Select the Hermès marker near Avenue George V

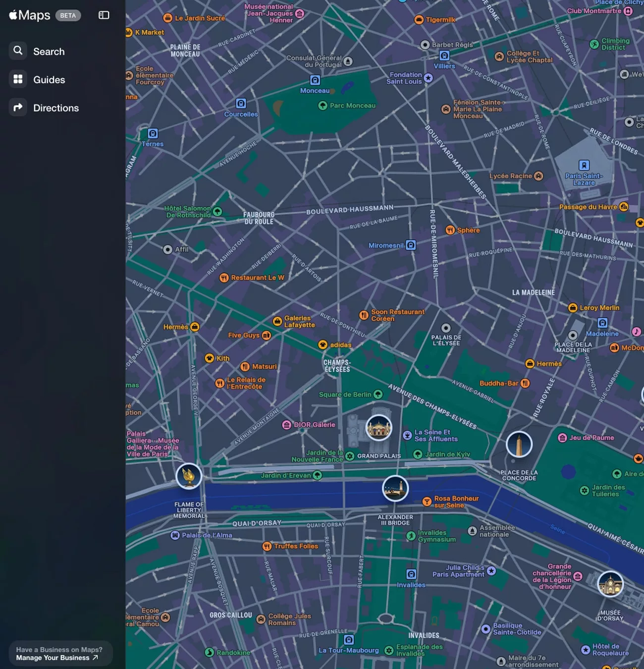click(195, 327)
